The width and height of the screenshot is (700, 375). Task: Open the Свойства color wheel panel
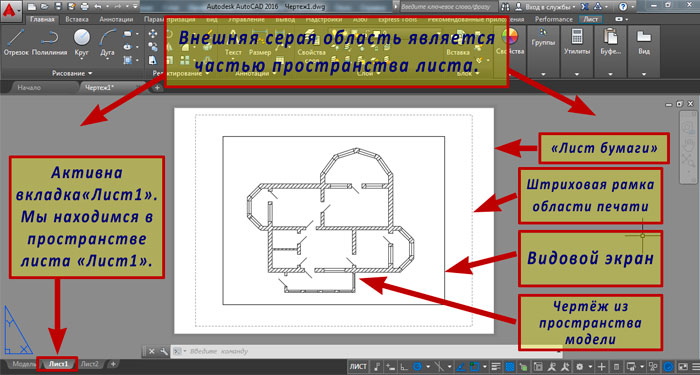click(509, 43)
